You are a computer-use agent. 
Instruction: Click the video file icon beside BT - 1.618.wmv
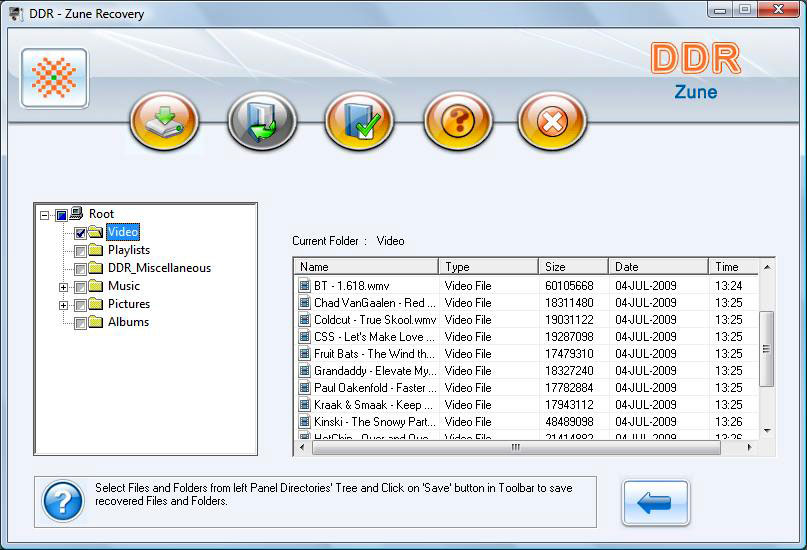click(305, 286)
